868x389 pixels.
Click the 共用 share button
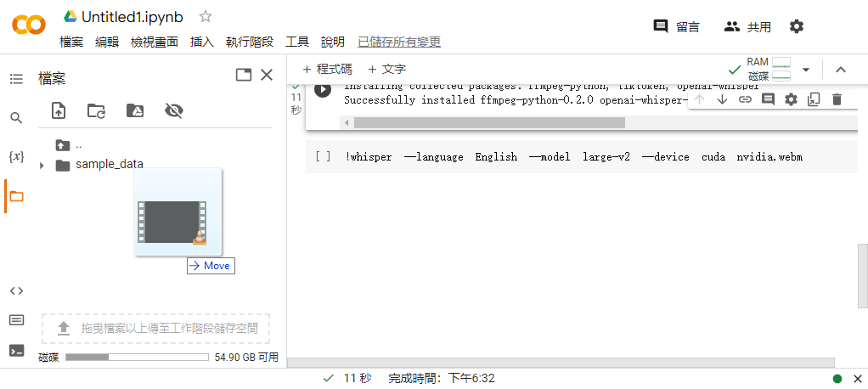tap(747, 26)
